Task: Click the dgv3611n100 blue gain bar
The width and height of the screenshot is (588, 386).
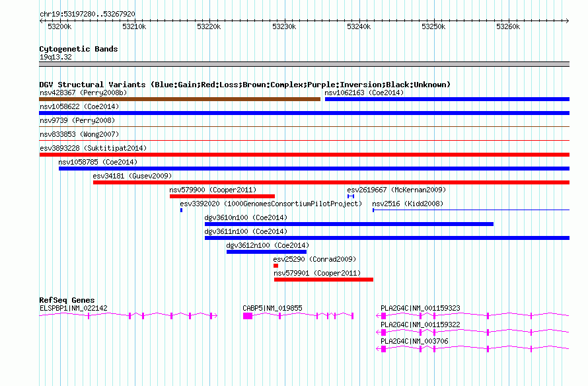Action: pyautogui.click(x=387, y=238)
